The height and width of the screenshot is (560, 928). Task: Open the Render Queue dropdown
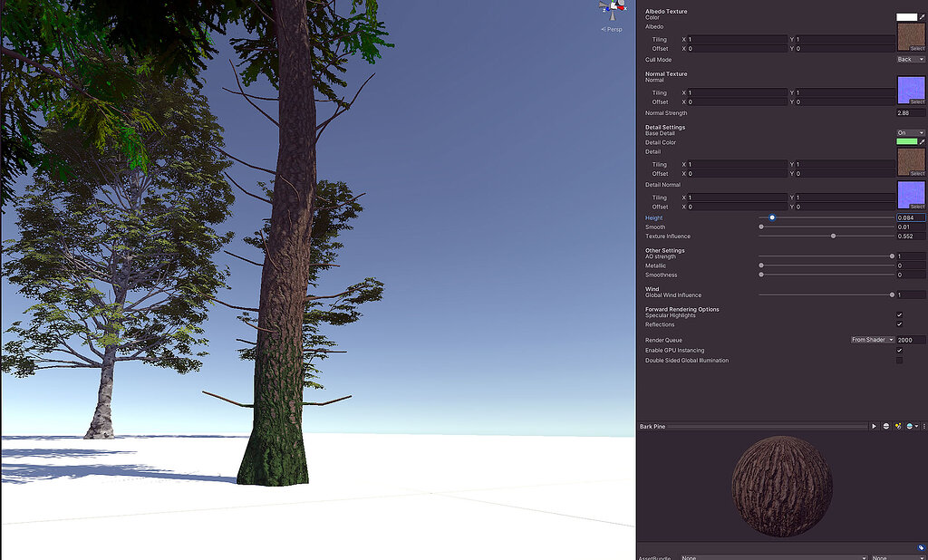tap(870, 339)
